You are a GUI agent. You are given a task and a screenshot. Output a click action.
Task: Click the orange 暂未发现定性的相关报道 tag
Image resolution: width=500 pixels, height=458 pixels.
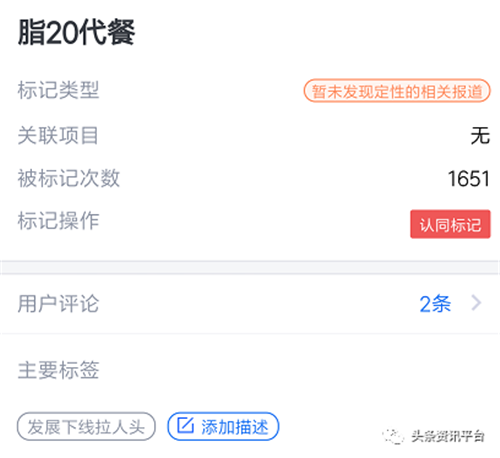397,91
